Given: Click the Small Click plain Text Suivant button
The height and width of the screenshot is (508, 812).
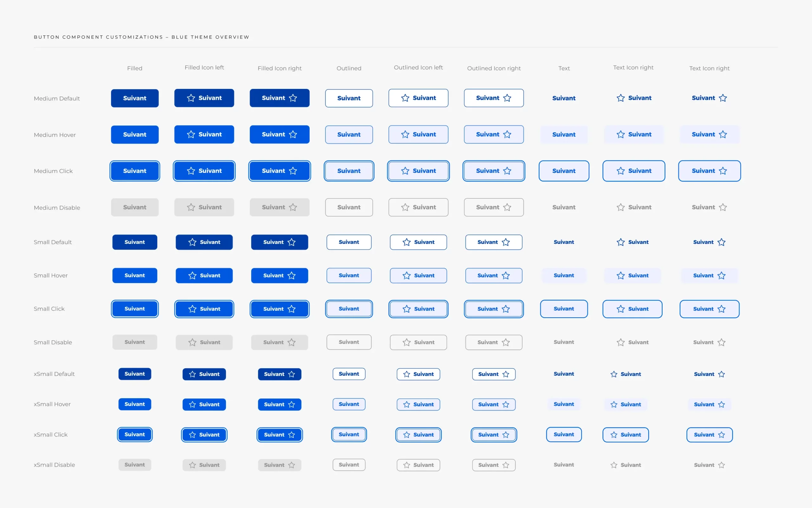Looking at the screenshot, I should pyautogui.click(x=564, y=309).
